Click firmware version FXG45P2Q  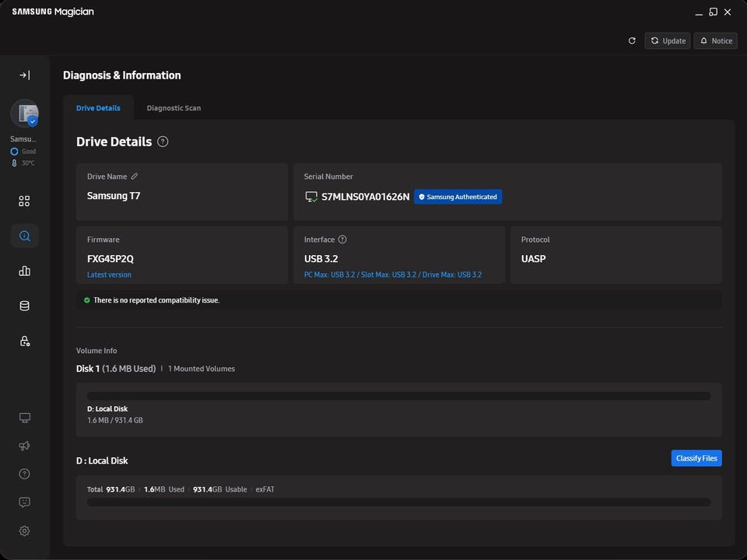click(x=110, y=259)
